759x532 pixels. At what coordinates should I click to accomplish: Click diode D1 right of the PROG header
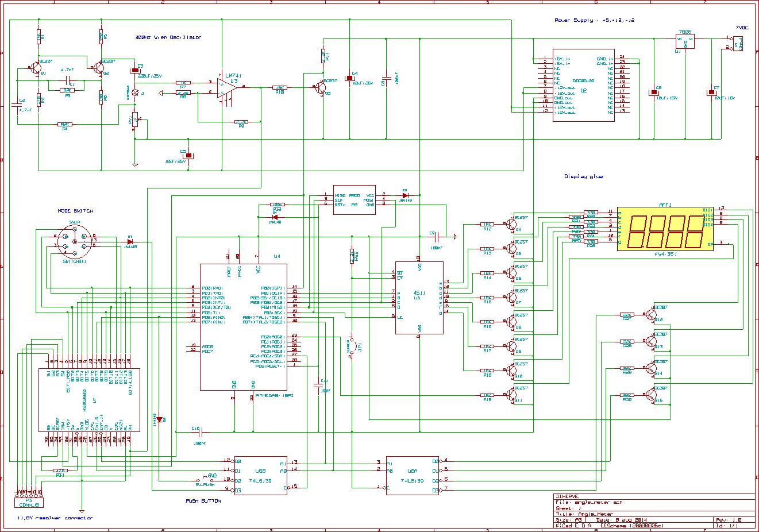404,195
